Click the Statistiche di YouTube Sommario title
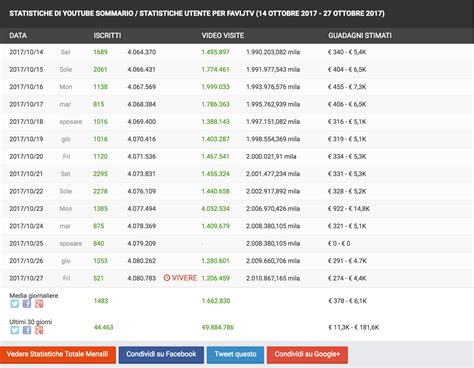 coord(197,13)
